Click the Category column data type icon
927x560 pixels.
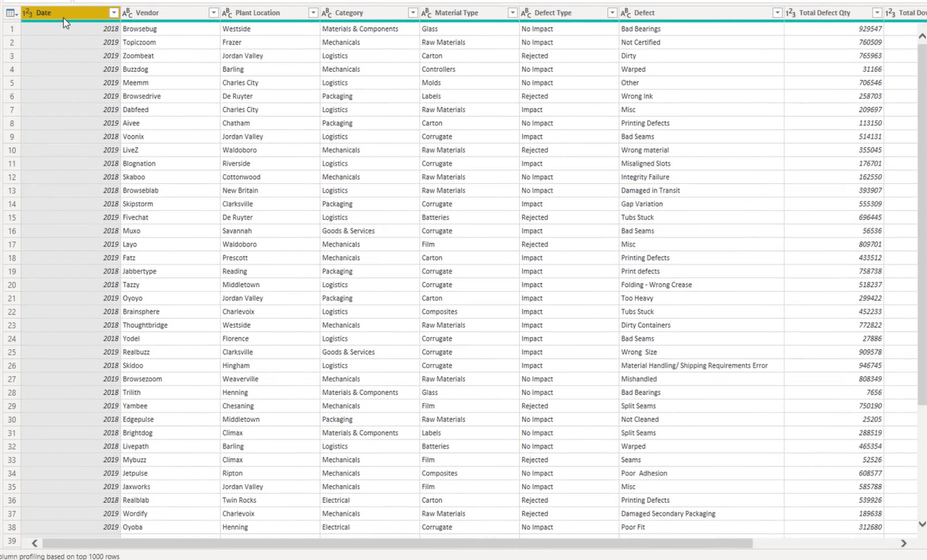click(327, 13)
